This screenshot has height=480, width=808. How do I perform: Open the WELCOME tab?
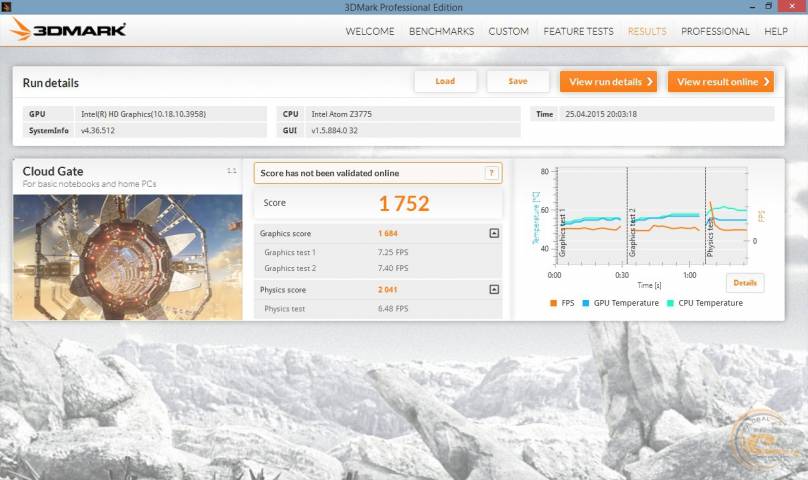370,31
